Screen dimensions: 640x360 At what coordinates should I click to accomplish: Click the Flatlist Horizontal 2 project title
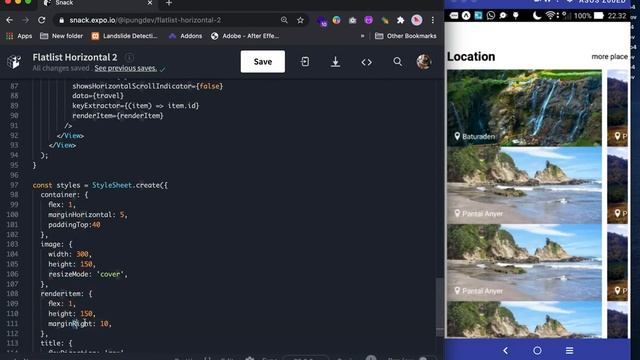(75, 57)
